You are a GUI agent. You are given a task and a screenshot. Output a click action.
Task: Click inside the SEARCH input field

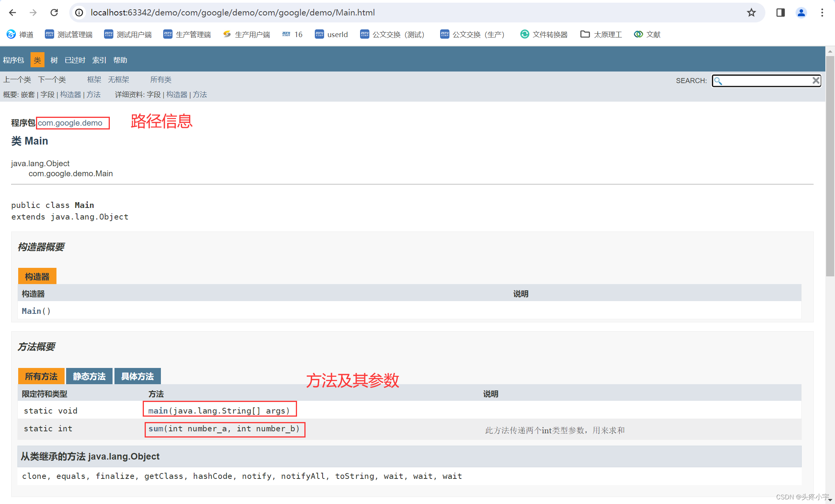766,81
